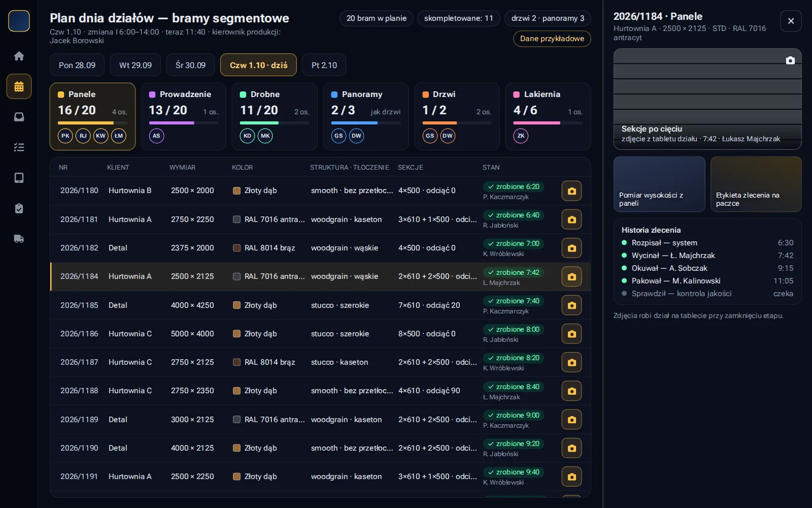812x508 pixels.
Task: Select order row 2026/1185 Detal
Action: pyautogui.click(x=320, y=305)
